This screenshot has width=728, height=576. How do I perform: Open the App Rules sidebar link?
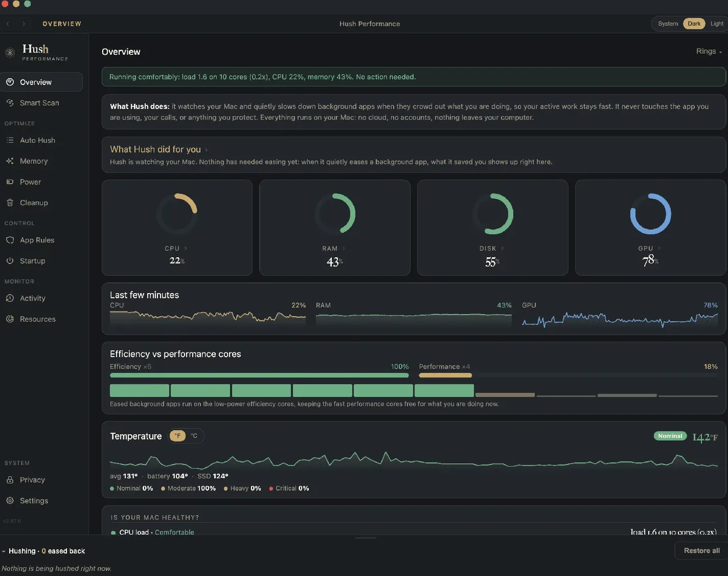point(41,240)
